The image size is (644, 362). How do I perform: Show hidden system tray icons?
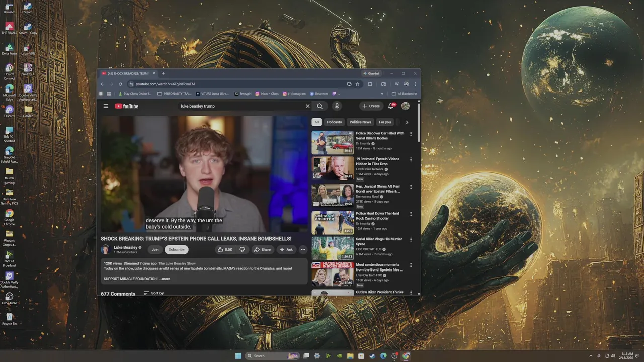click(591, 356)
